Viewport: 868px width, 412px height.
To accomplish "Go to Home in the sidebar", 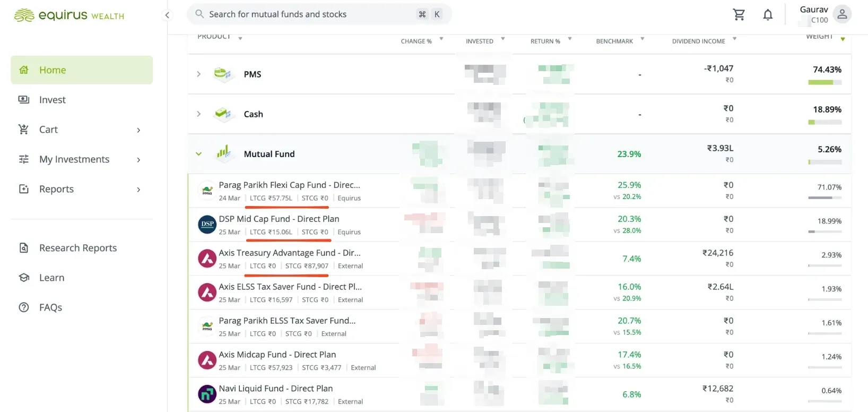I will click(82, 70).
